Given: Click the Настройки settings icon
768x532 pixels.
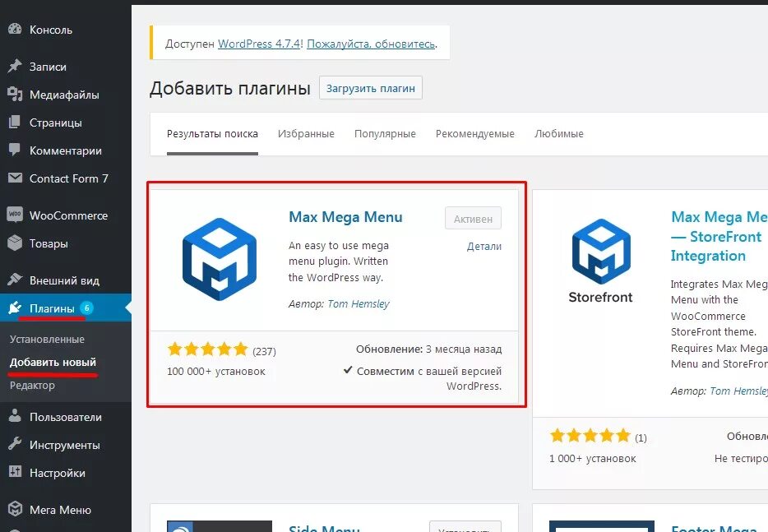Looking at the screenshot, I should click(15, 472).
